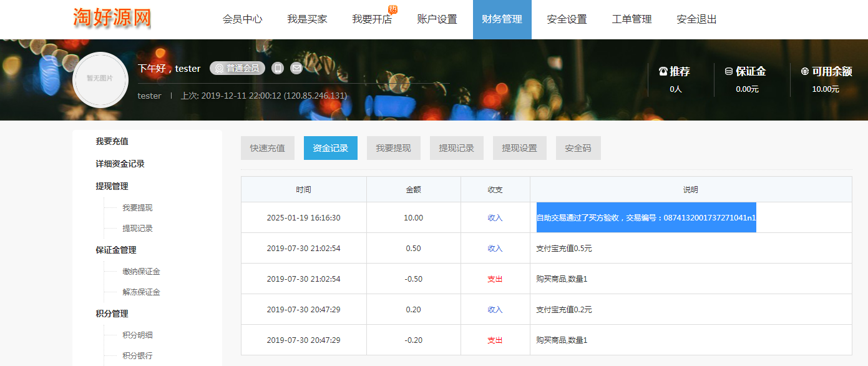Click the mobile phone verification icon

[278, 68]
